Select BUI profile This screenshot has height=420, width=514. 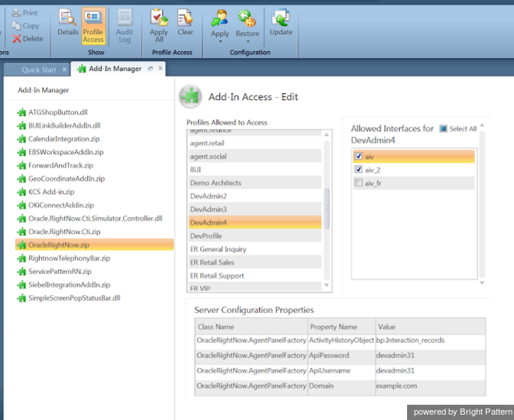[255, 170]
